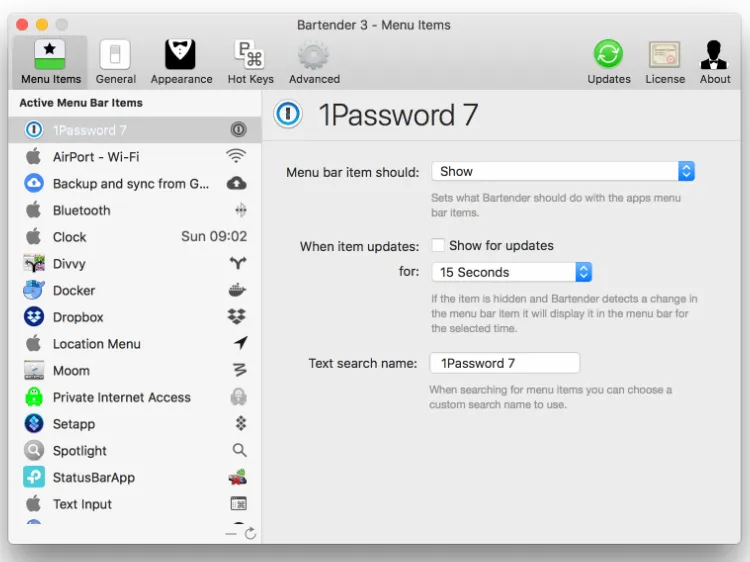Select Backup and sync from G... item
750x562 pixels.
pyautogui.click(x=135, y=183)
